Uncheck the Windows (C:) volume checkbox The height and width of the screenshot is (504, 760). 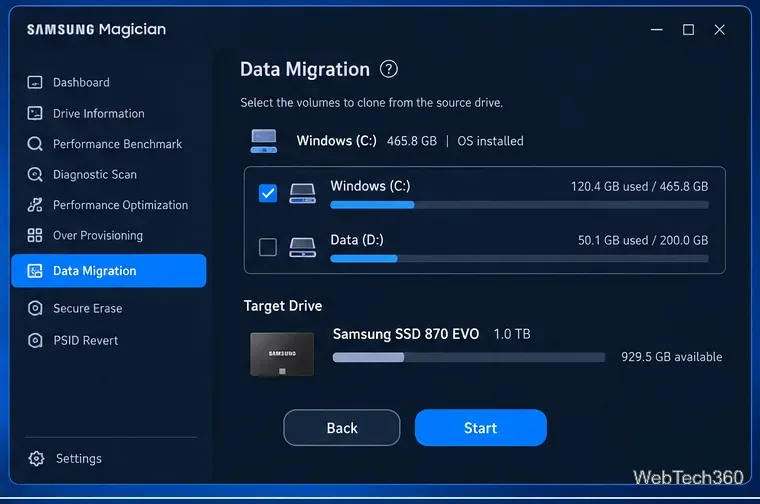268,193
